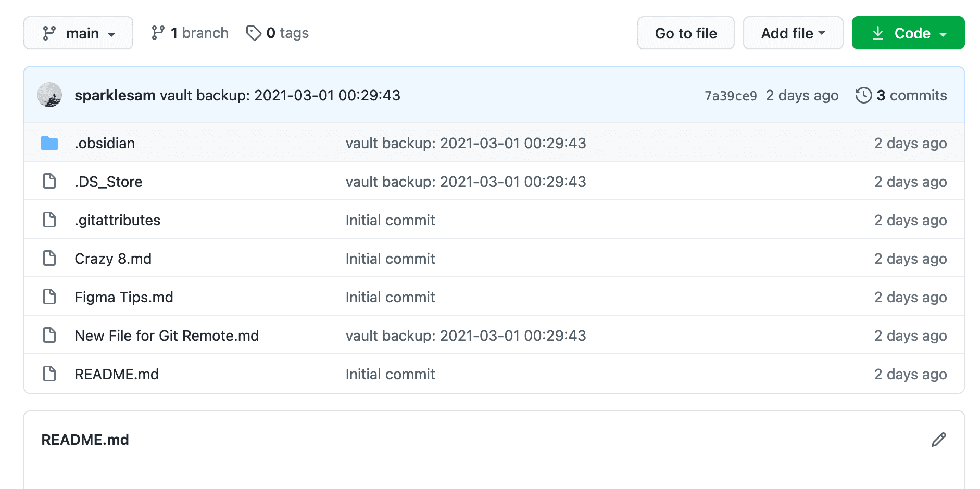Open the green Code dropdown
Viewport: 980px width, 489px height.
908,33
